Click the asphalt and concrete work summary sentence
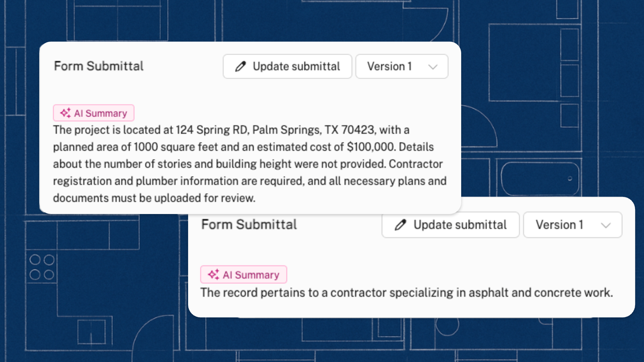 pyautogui.click(x=407, y=293)
